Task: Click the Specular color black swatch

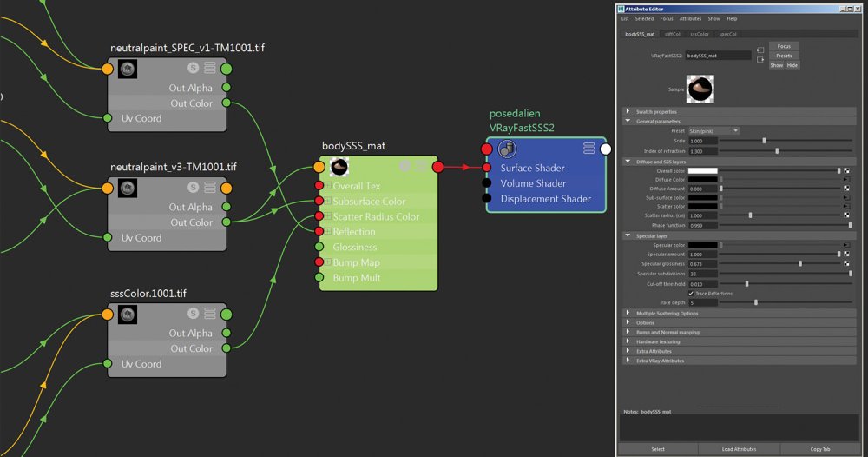Action: point(702,245)
